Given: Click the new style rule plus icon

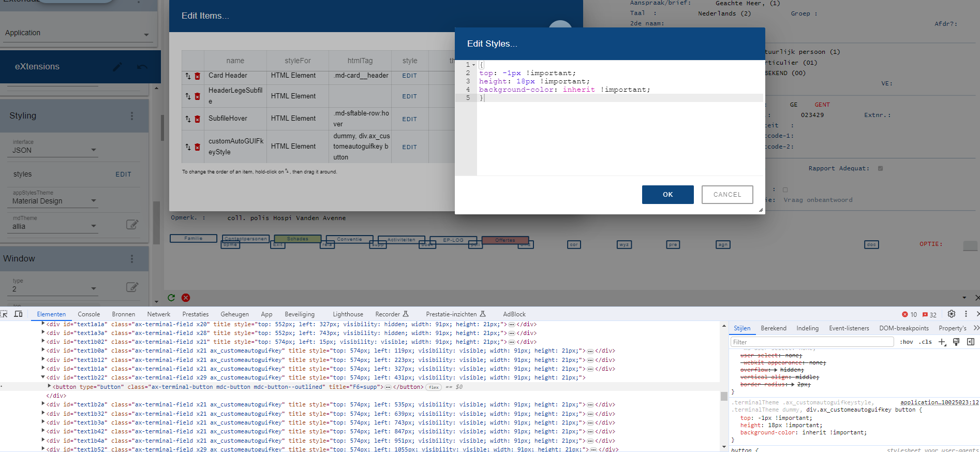Looking at the screenshot, I should [x=942, y=342].
